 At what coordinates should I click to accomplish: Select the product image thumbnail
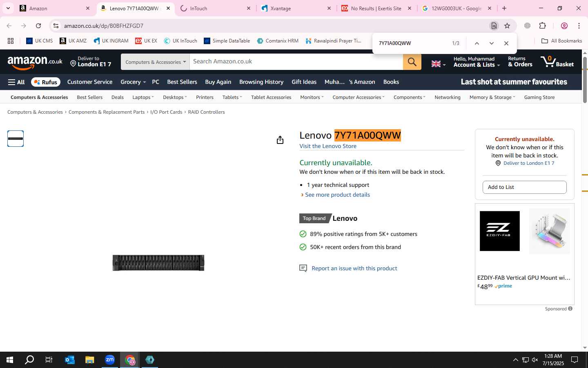(16, 139)
